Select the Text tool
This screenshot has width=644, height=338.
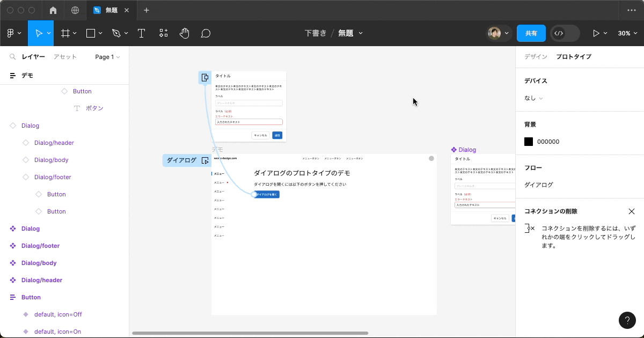point(141,33)
